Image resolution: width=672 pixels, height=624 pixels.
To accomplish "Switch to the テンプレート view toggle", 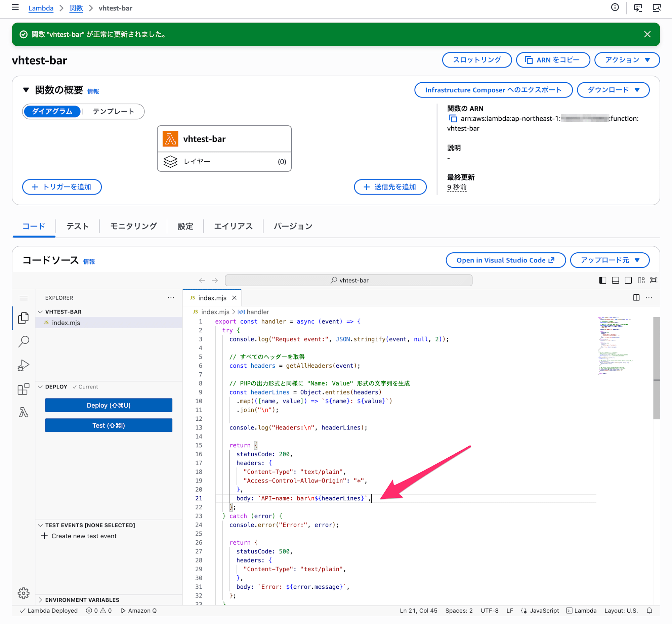I will [114, 112].
